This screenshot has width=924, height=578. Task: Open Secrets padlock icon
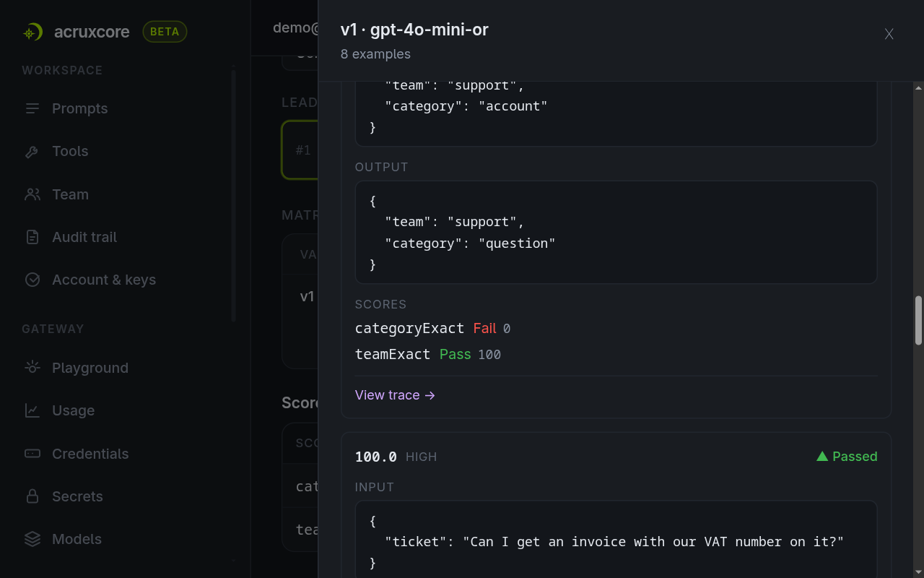tap(32, 496)
